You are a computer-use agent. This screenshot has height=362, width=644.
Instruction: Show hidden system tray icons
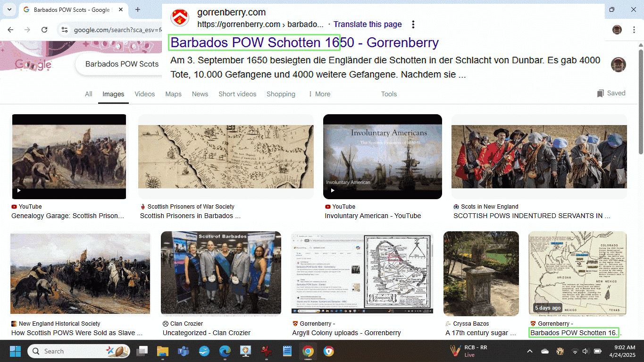tap(529, 351)
